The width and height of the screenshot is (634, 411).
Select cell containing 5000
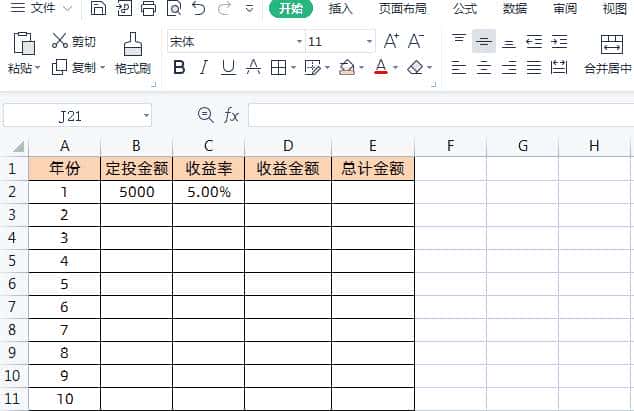click(137, 192)
